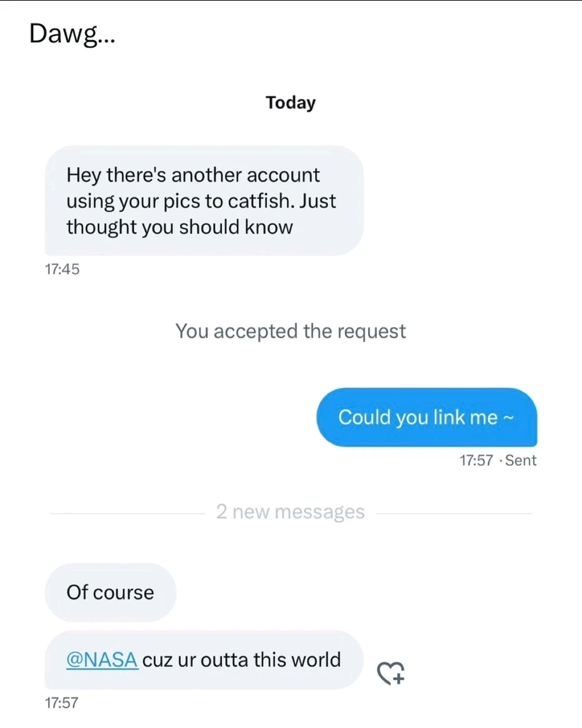
Task: Open the @NASA mention link
Action: click(x=102, y=660)
